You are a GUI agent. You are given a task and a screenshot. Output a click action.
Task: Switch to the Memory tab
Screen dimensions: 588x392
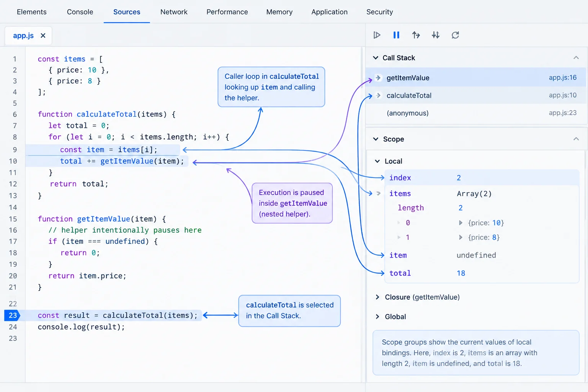pos(279,12)
